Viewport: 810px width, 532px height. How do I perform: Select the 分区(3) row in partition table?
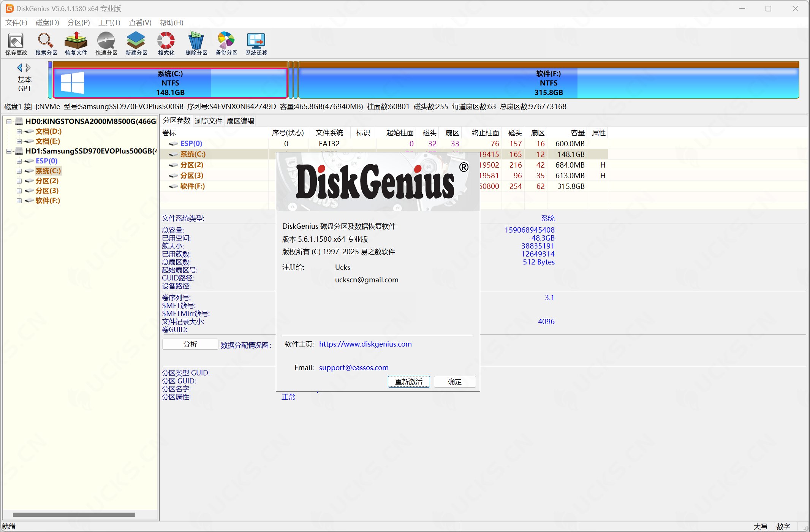(x=384, y=176)
